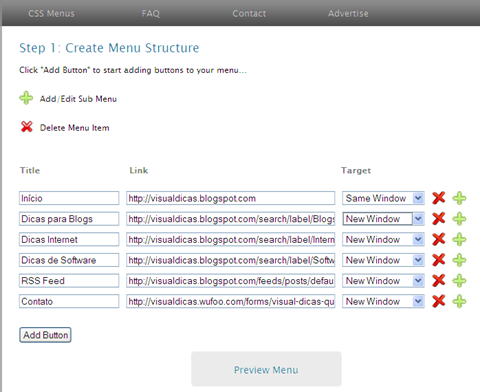Delete the Dicas para Blogs row
This screenshot has width=480, height=392.
(x=439, y=219)
